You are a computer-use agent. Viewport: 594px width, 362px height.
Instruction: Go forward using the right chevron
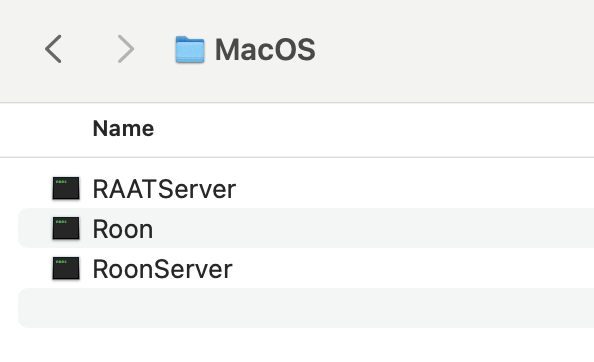126,49
